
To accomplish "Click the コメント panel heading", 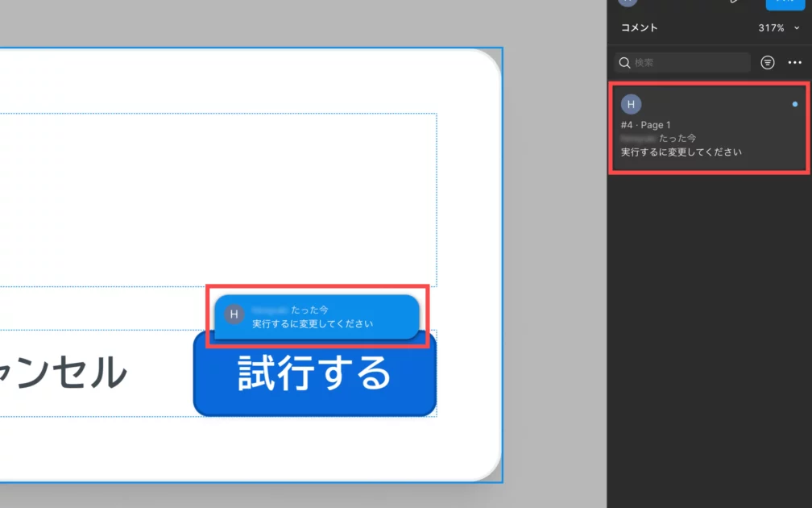I will pos(639,28).
